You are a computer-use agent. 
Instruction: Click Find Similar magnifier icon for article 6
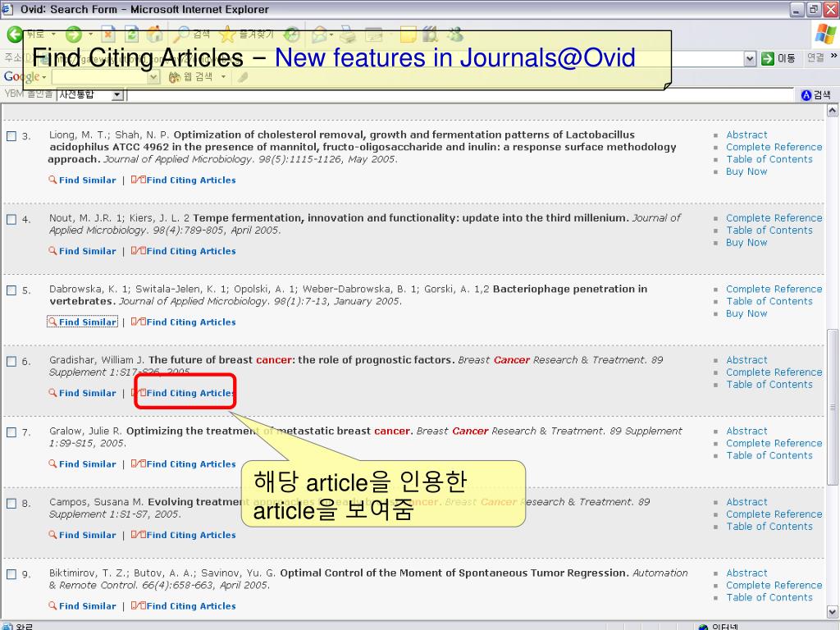click(x=52, y=393)
